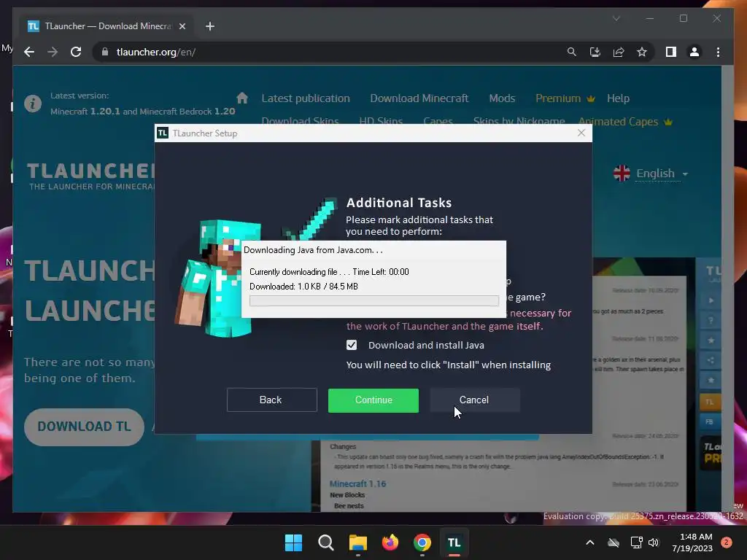The height and width of the screenshot is (560, 747).
Task: Cancel the TLauncher Setup installation
Action: (x=474, y=400)
